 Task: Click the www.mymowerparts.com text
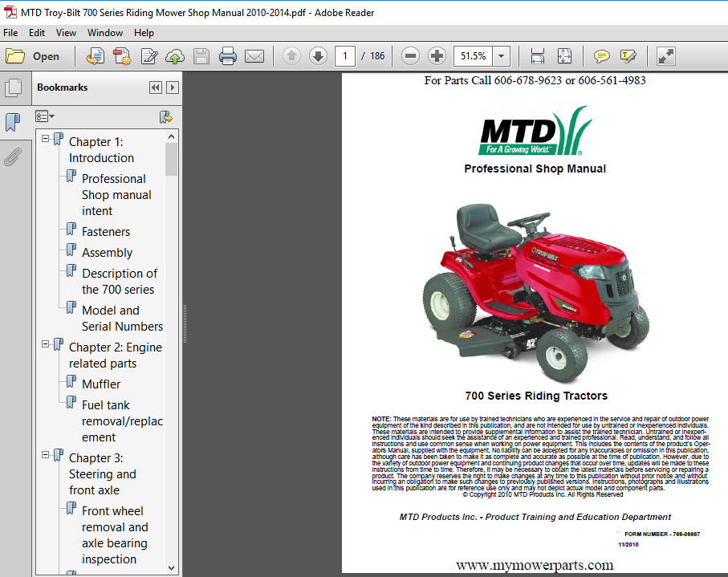tap(535, 565)
